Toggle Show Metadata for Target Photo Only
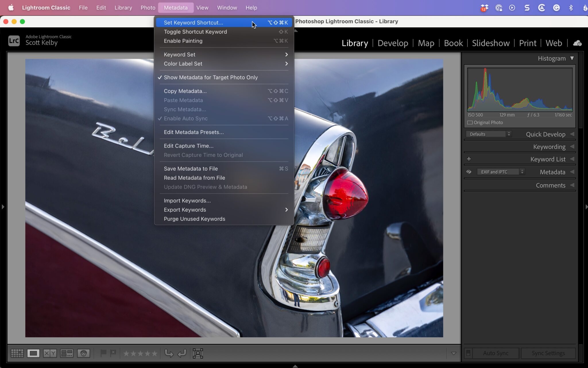The height and width of the screenshot is (368, 588). [x=210, y=77]
